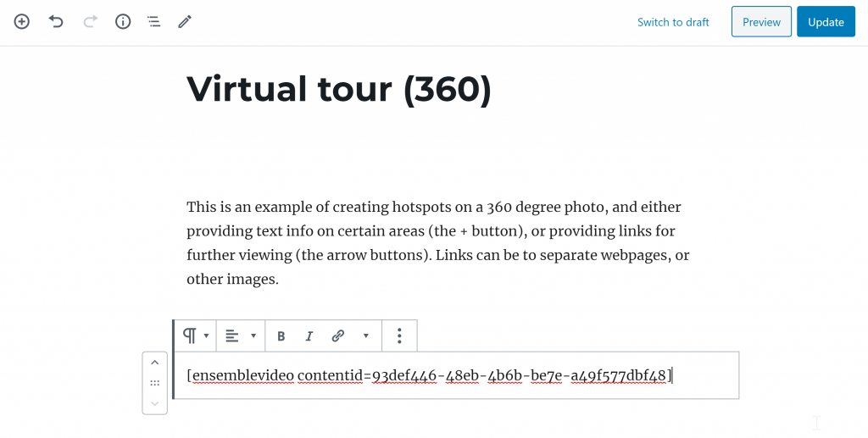The width and height of the screenshot is (868, 438).
Task: Grab the block drag handle
Action: click(x=155, y=383)
